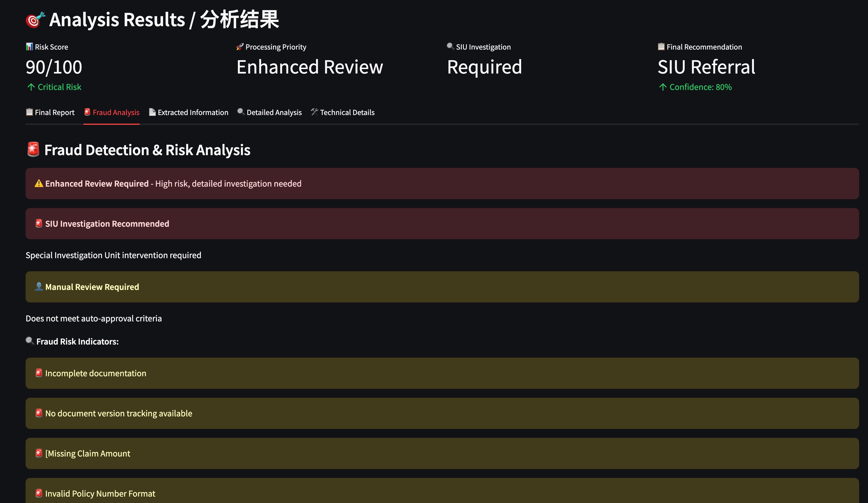Click person icon in Manual Review alert
868x503 pixels.
pos(39,287)
